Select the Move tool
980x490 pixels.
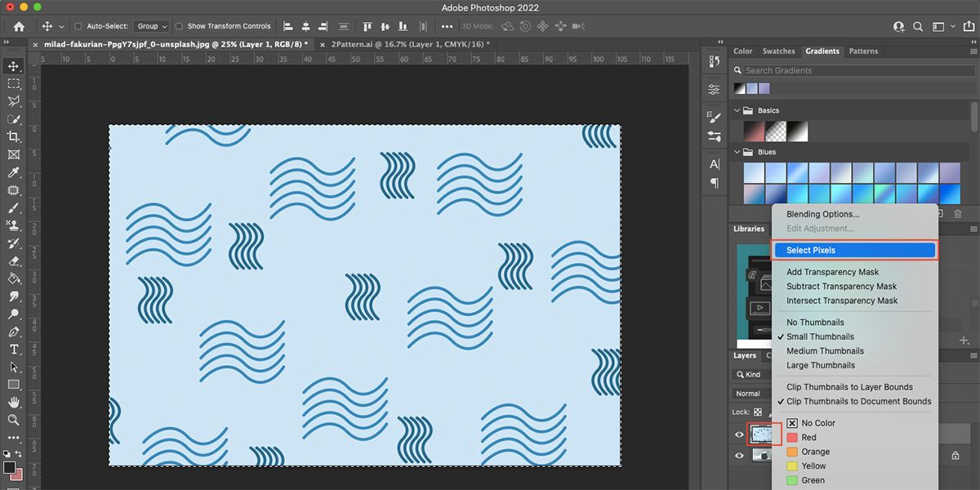coord(13,67)
